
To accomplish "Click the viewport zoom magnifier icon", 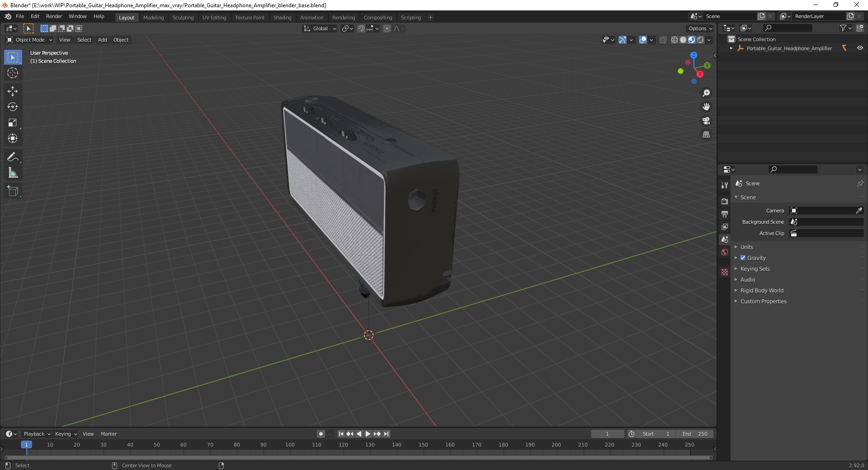I will (706, 93).
